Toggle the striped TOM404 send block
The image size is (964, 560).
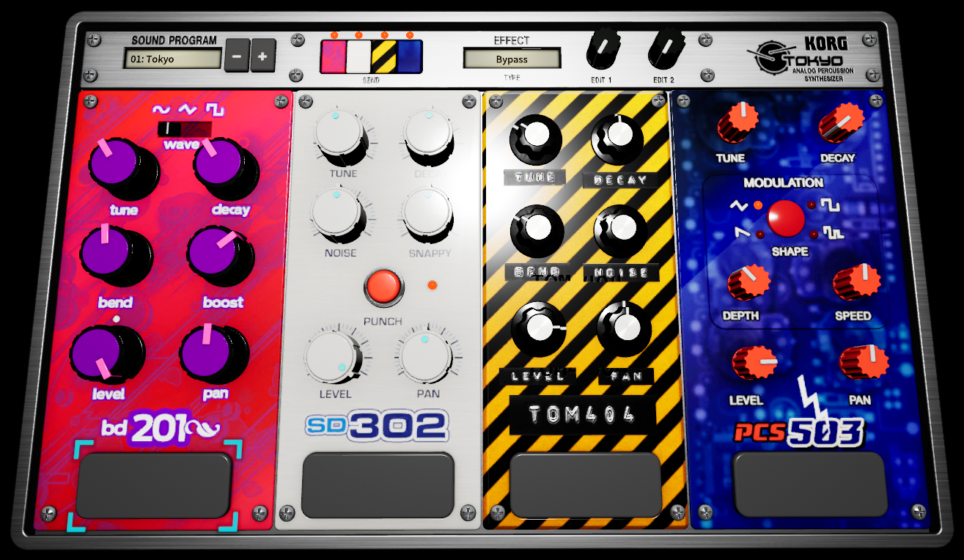click(384, 57)
